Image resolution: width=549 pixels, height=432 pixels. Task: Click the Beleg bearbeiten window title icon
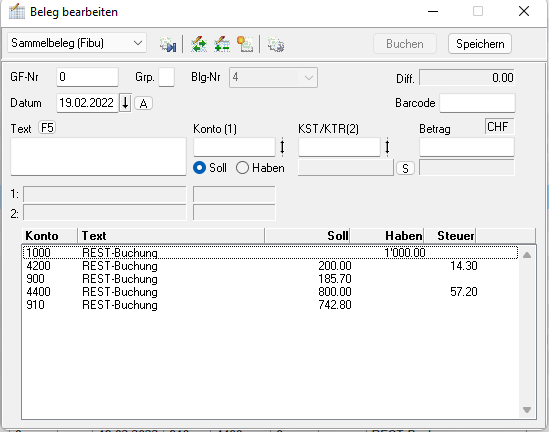[x=17, y=12]
